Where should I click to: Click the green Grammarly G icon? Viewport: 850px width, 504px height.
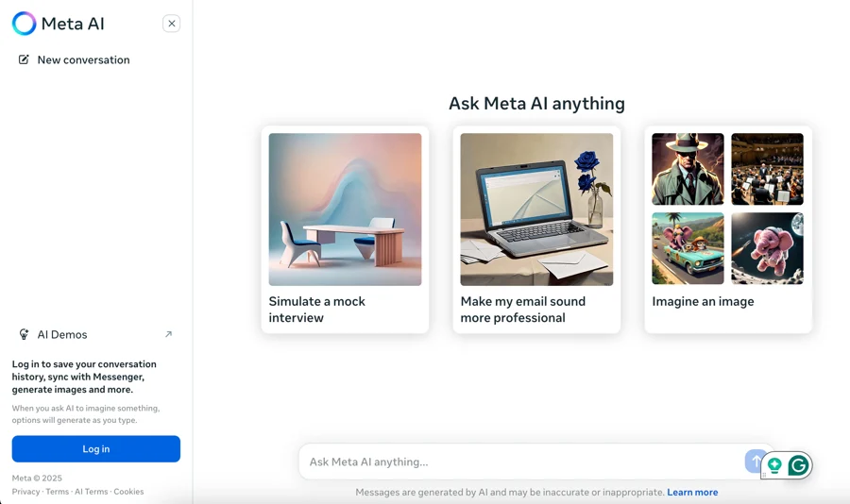pyautogui.click(x=798, y=465)
